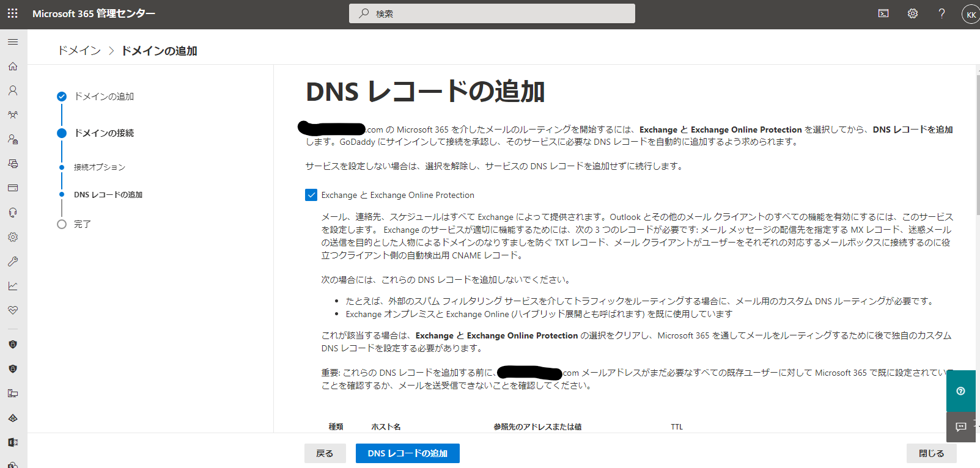980x468 pixels.
Task: Open KK account avatar menu
Action: tap(971, 15)
